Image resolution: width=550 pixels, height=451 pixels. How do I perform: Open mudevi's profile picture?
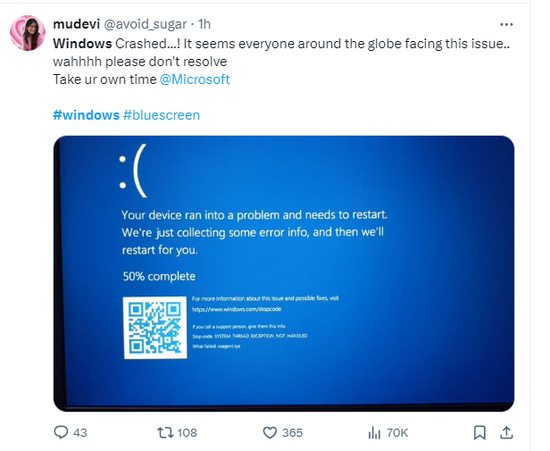pos(27,33)
